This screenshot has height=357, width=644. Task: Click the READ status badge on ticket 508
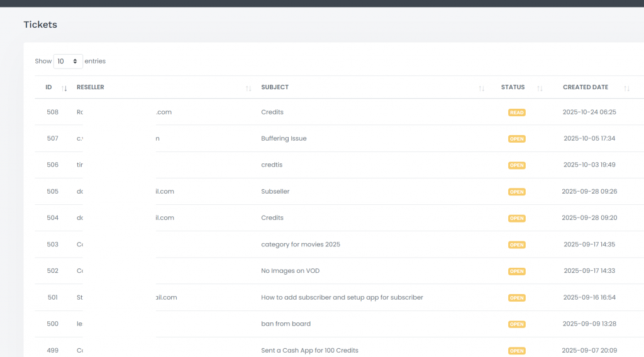tap(517, 113)
